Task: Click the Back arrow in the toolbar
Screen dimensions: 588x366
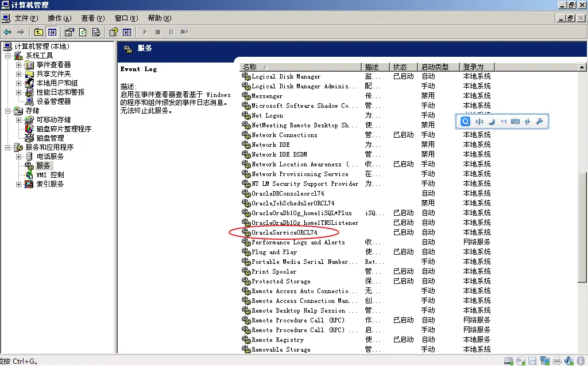Action: [7, 32]
